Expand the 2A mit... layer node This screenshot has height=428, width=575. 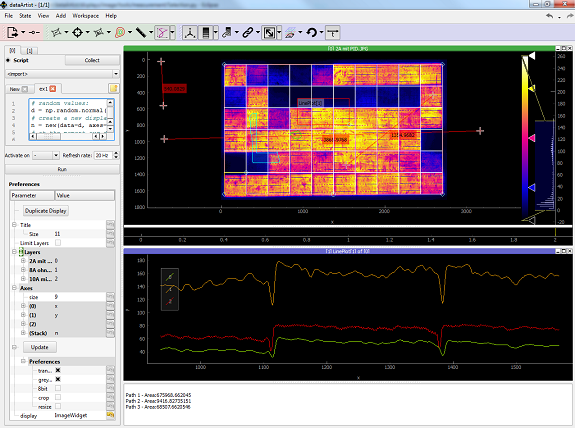click(23, 261)
